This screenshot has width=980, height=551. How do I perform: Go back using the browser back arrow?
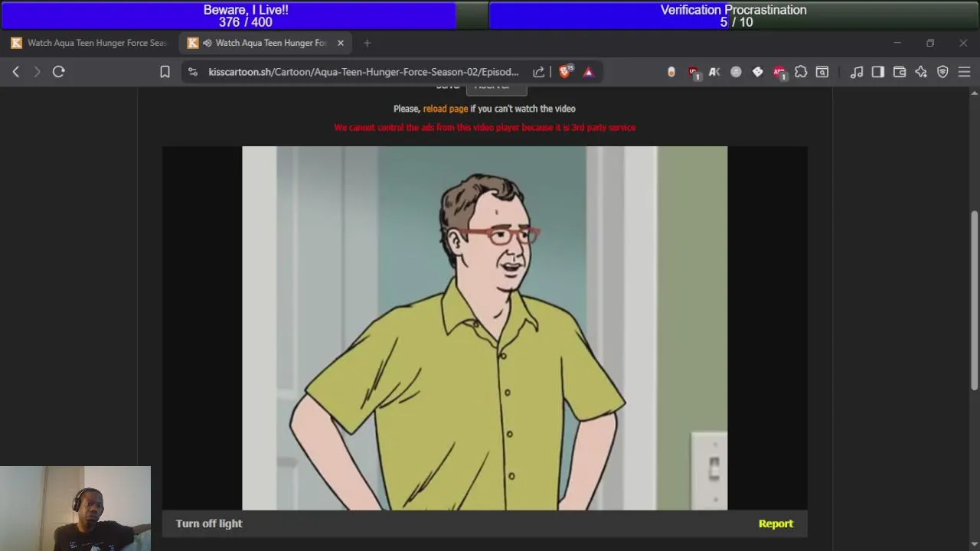[16, 72]
